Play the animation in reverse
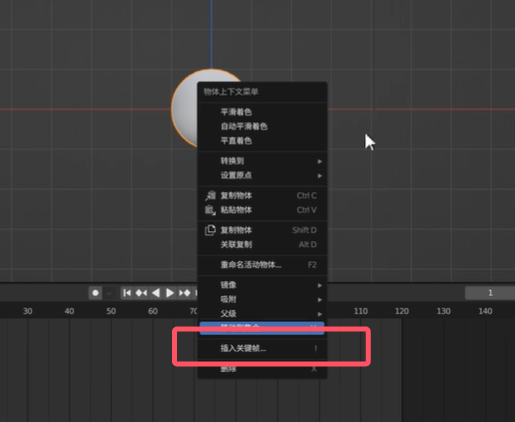 156,293
